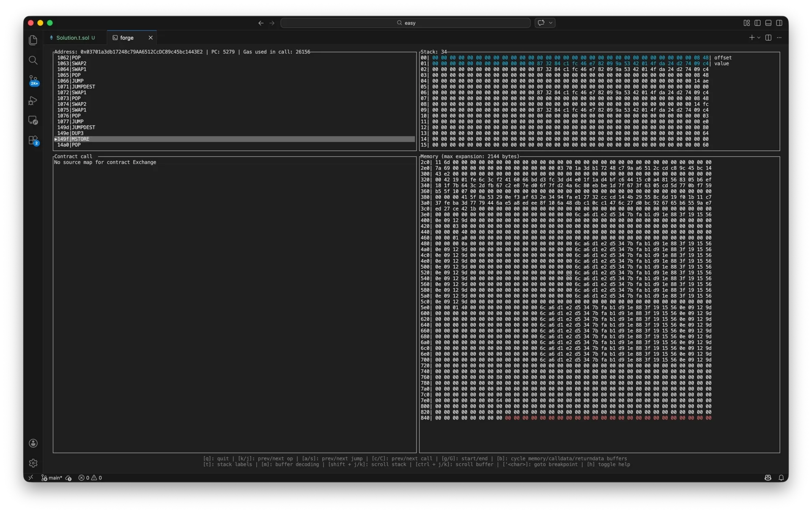Open Source Control view with 2K+ badge
812x513 pixels.
pos(33,80)
